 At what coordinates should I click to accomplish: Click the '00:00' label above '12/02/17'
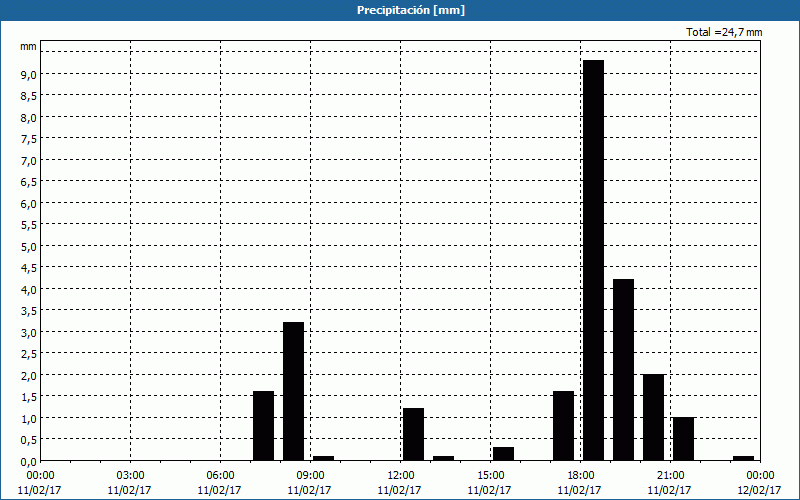(x=760, y=476)
